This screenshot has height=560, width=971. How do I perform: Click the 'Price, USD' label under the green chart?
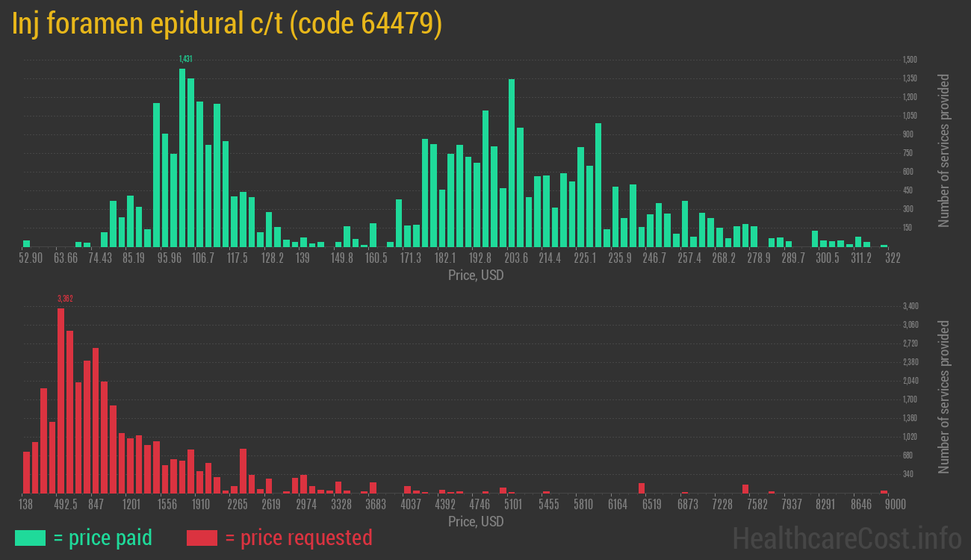click(476, 276)
